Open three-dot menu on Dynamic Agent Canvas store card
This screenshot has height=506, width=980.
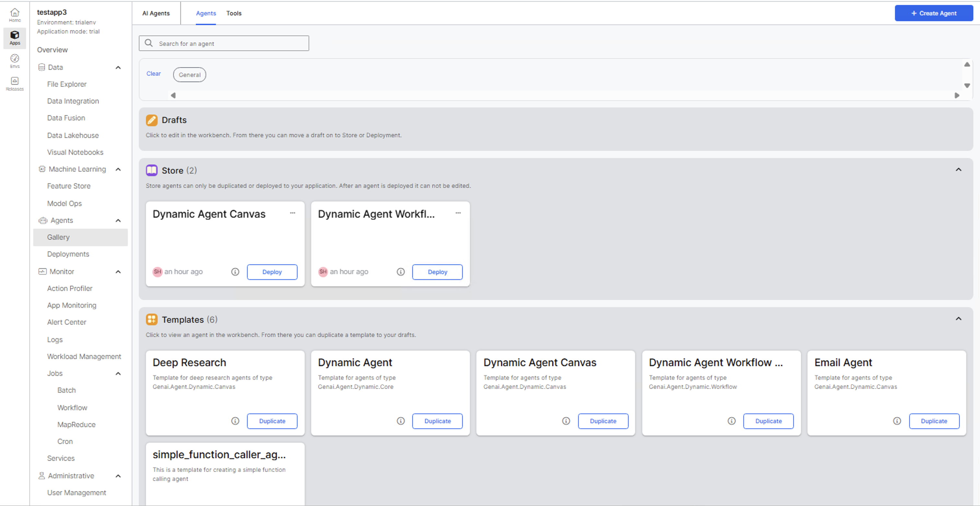[x=292, y=213]
